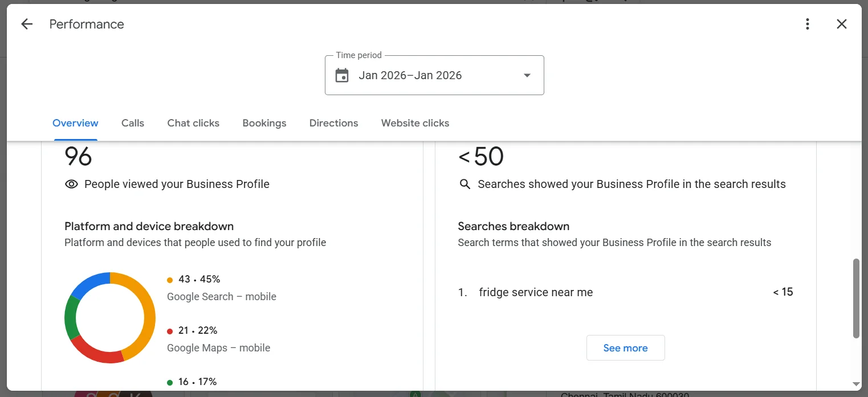The width and height of the screenshot is (868, 397).
Task: Click the green segment of donut chart
Action: tap(71, 318)
